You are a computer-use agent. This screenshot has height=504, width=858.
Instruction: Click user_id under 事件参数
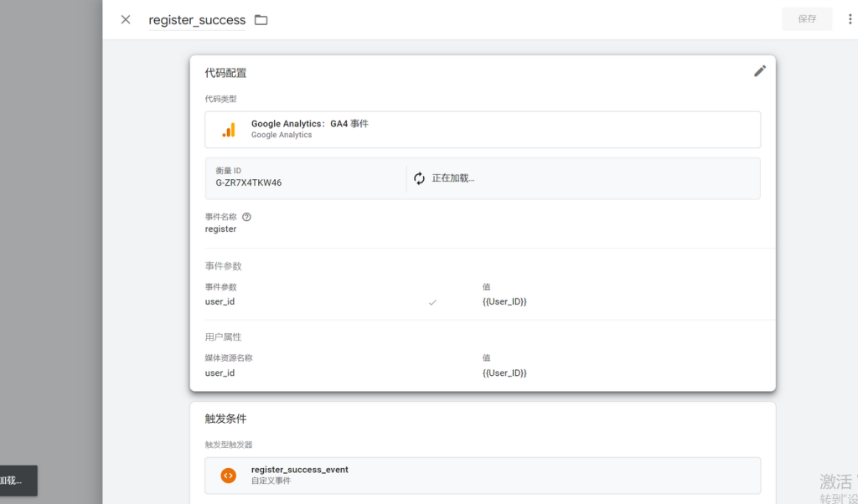(220, 301)
